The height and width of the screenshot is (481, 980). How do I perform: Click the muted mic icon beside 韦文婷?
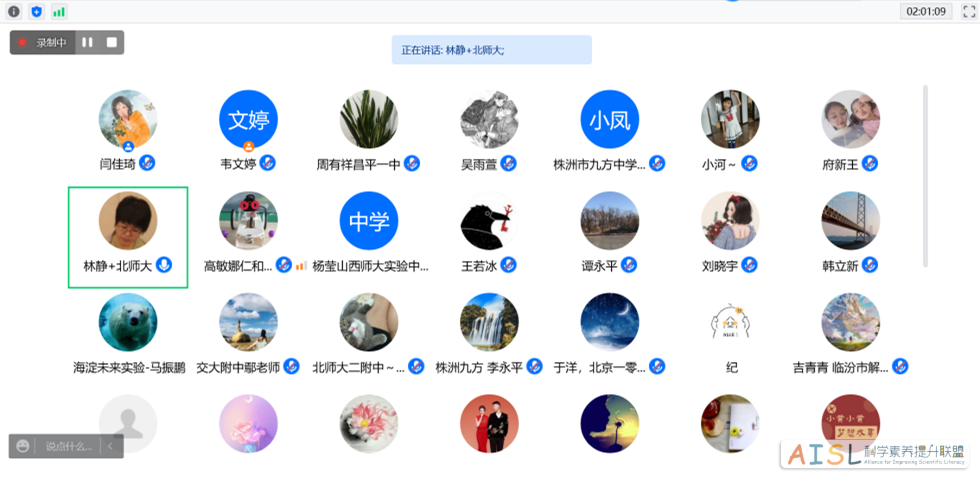(268, 163)
